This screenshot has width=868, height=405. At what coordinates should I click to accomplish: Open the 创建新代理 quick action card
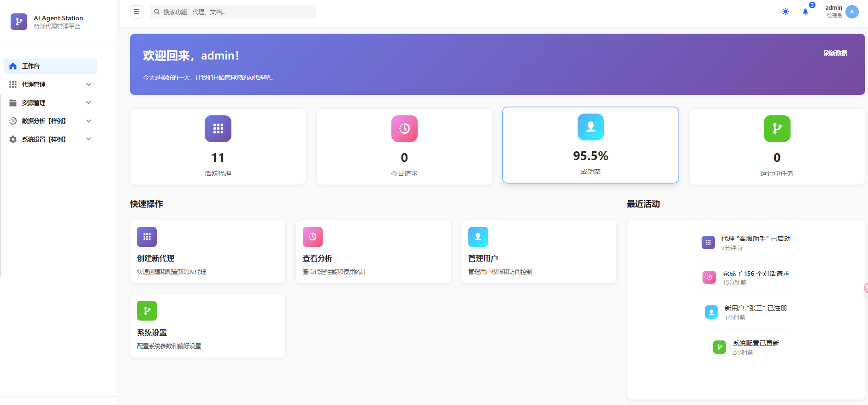tap(207, 251)
